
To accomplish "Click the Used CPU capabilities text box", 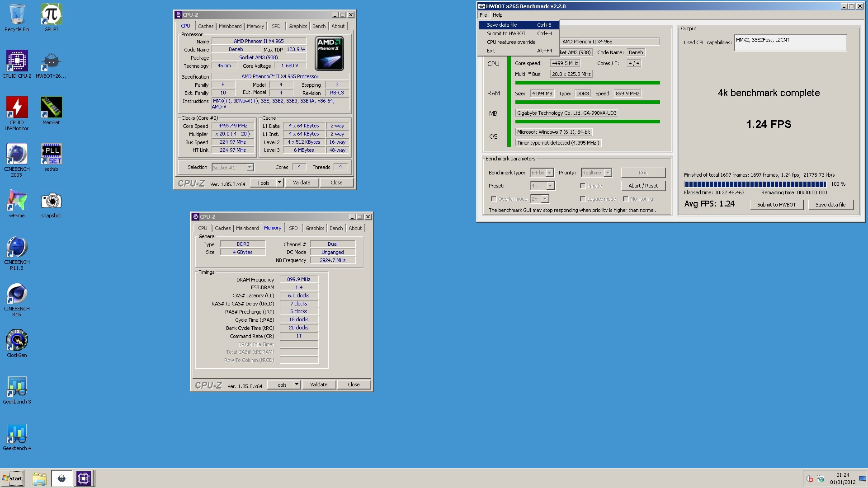I will (x=790, y=43).
